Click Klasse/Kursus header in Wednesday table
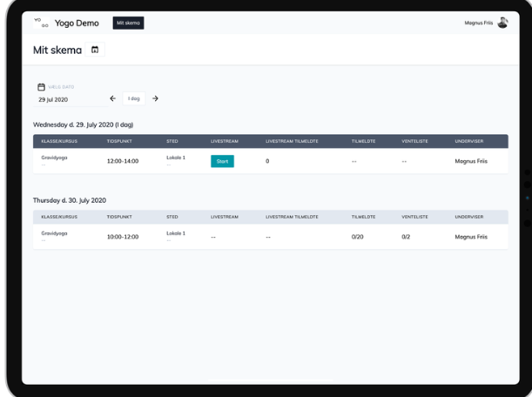532x397 pixels. pyautogui.click(x=59, y=141)
